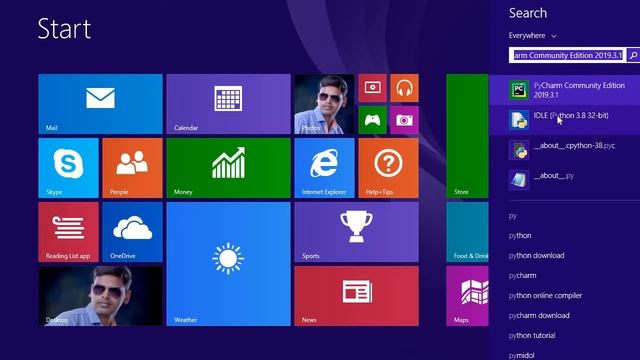Launch Internet Explorer tile
The width and height of the screenshot is (640, 360).
point(324,168)
